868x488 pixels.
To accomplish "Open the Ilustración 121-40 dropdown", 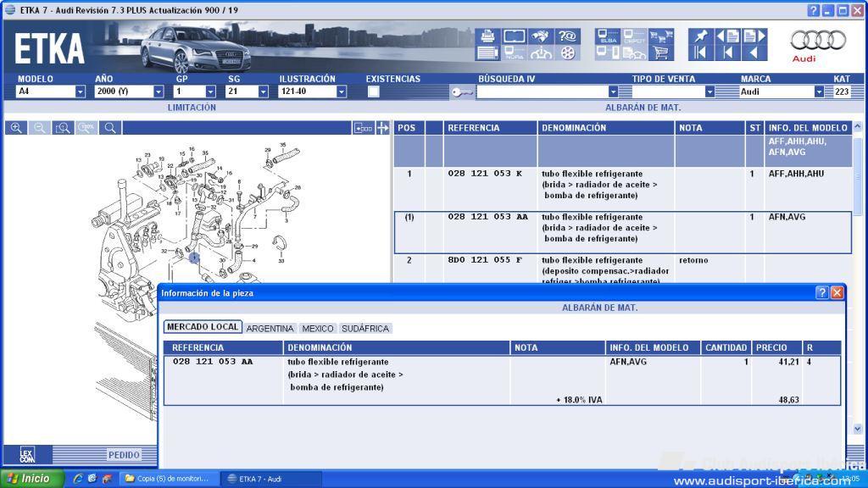I will 342,91.
